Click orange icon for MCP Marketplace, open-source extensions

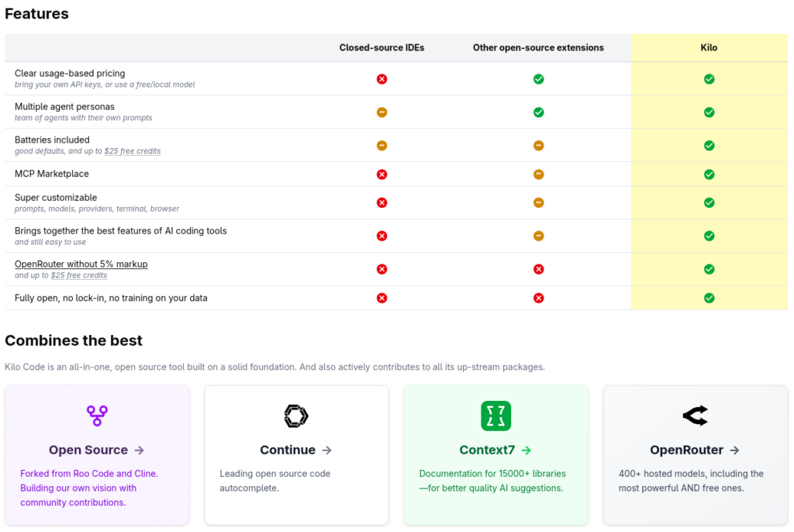click(x=538, y=174)
